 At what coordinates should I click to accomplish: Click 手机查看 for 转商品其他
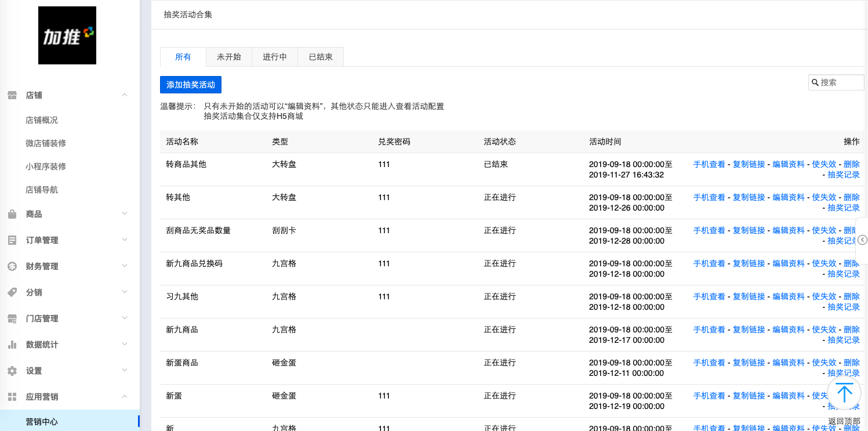[x=709, y=164]
